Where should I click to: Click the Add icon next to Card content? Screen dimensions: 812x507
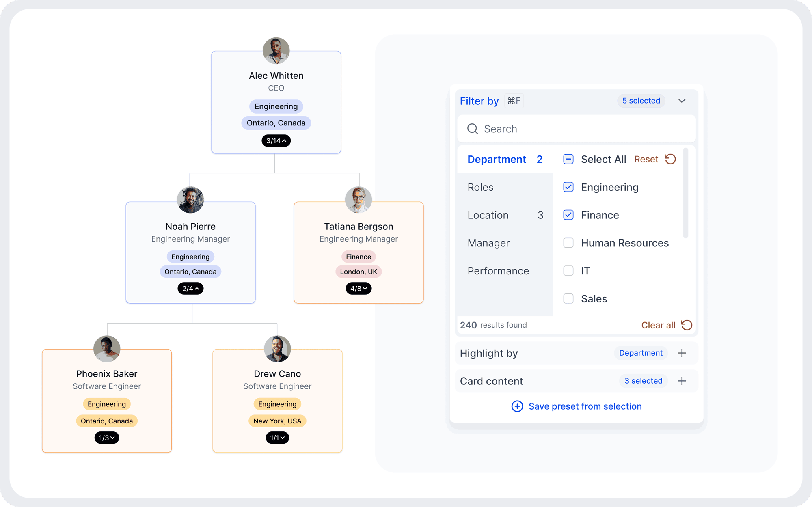click(682, 381)
